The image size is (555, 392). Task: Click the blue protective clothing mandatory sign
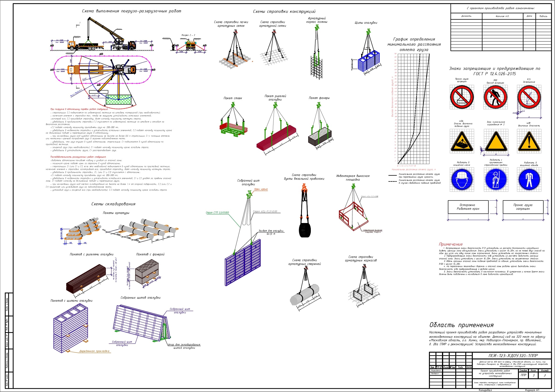click(529, 179)
